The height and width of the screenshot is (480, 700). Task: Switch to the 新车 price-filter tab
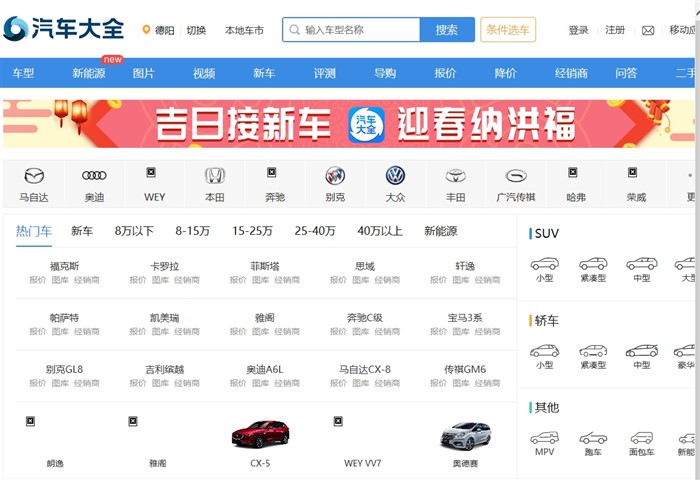(x=82, y=231)
